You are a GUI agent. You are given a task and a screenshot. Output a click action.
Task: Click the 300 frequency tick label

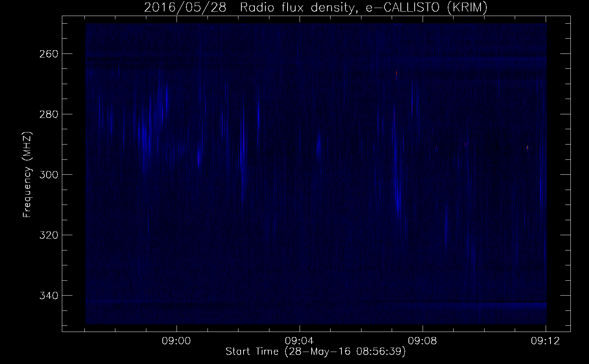point(48,175)
